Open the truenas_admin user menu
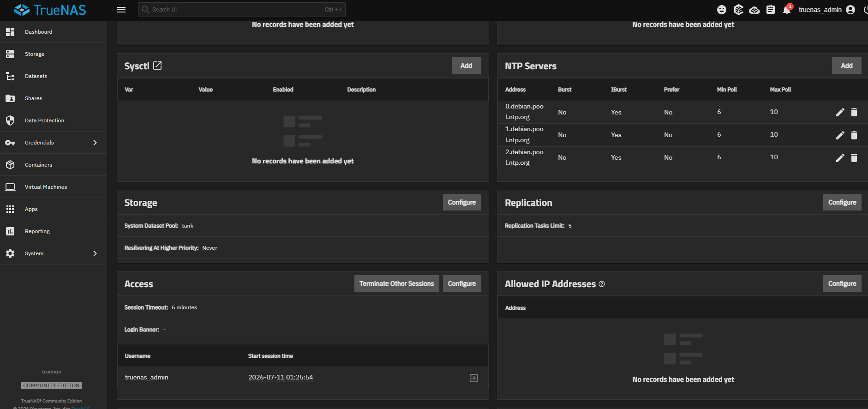Viewport: 868px width, 409px height. point(827,10)
